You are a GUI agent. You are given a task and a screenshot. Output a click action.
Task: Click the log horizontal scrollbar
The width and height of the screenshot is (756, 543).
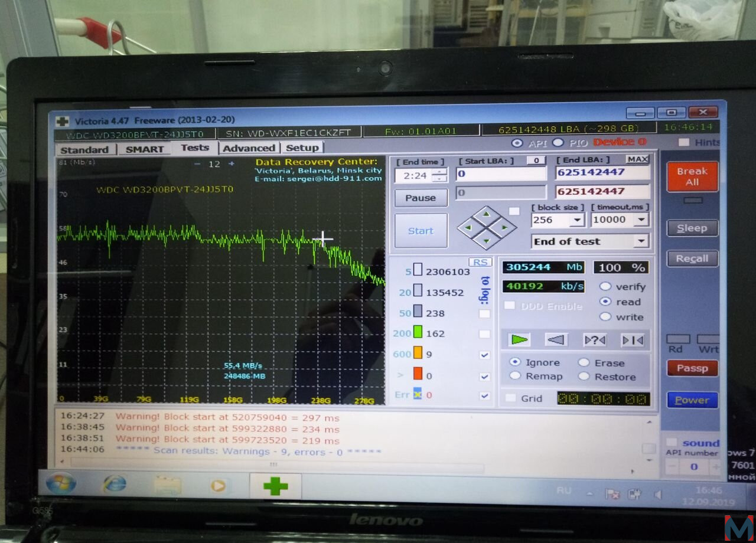pos(272,466)
